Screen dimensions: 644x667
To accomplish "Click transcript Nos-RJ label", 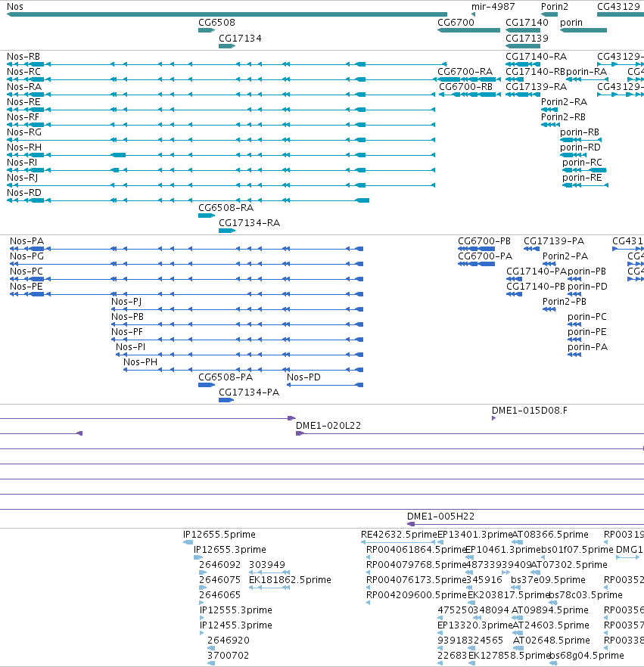I will coord(22,178).
